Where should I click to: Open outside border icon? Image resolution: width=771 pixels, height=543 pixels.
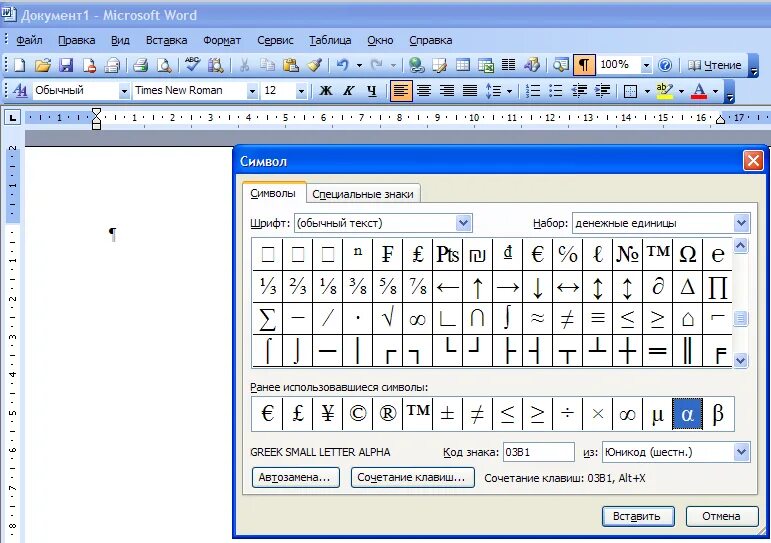tap(630, 91)
